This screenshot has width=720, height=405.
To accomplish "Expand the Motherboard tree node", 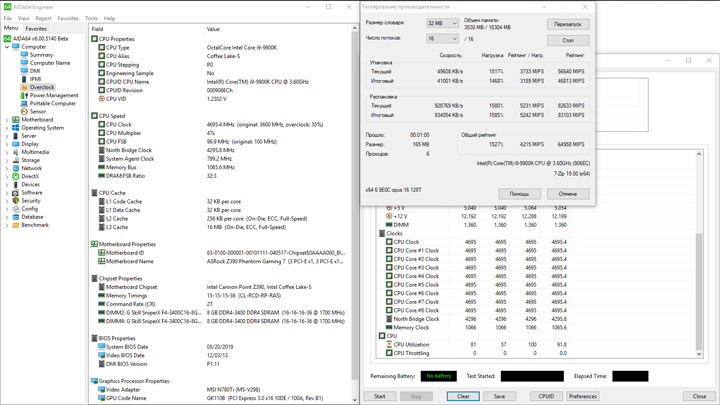I will click(7, 120).
